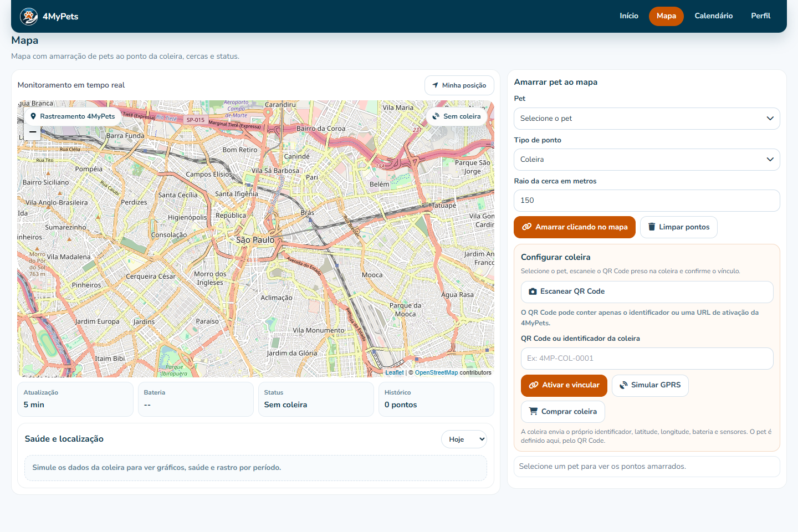This screenshot has width=798, height=532.
Task: Click the 4MyPets paw logo
Action: (29, 17)
